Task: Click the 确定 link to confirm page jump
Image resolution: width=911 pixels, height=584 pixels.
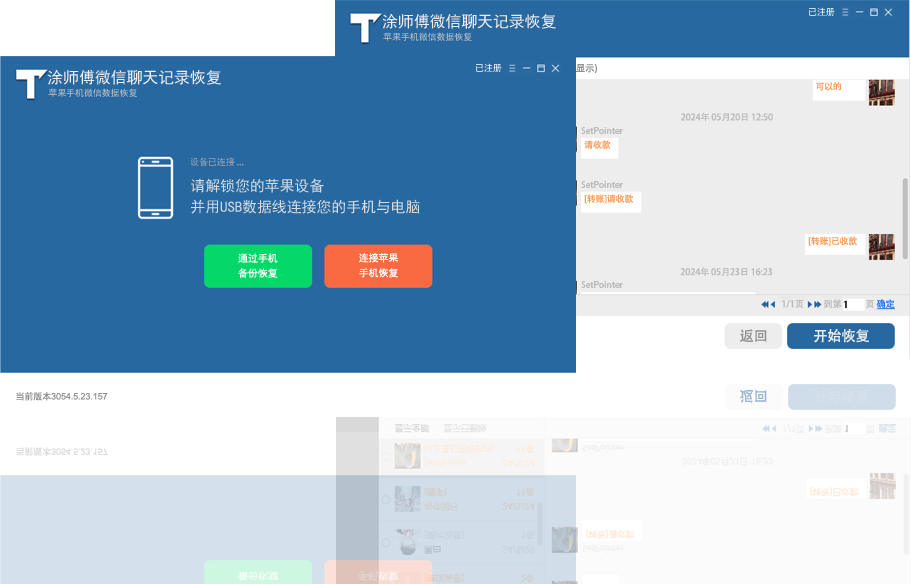Action: [x=885, y=304]
